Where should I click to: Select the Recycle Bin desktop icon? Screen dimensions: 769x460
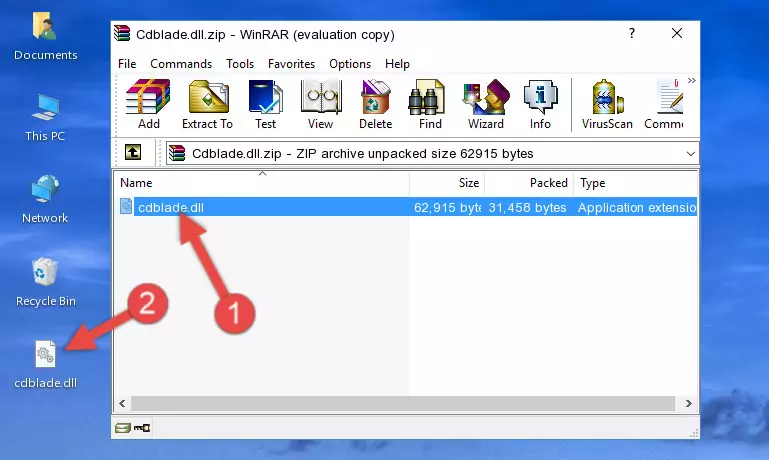click(45, 282)
